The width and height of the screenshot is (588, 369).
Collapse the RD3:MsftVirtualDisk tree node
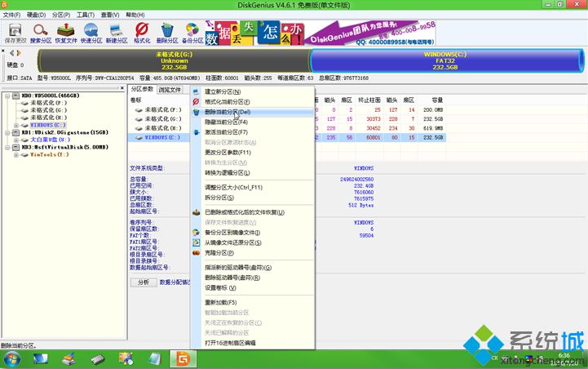click(x=7, y=147)
